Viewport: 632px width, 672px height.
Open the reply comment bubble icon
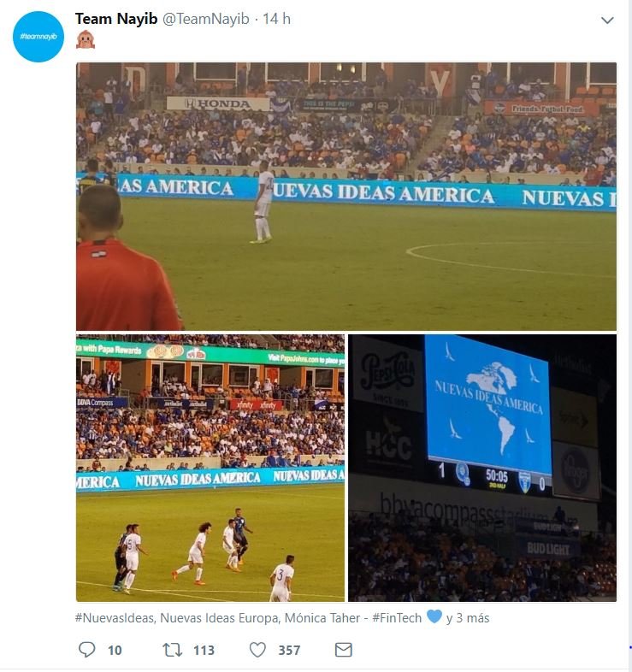(x=86, y=650)
